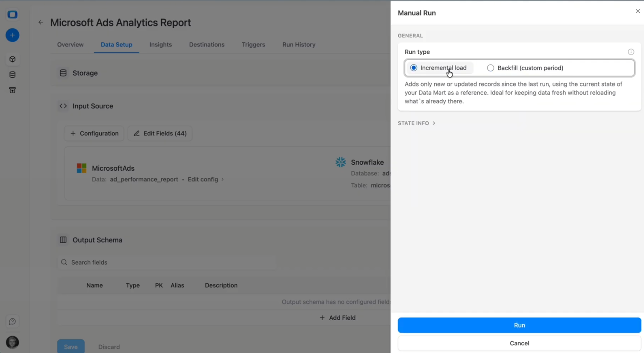
Task: Open the help chat icon
Action: tap(12, 321)
